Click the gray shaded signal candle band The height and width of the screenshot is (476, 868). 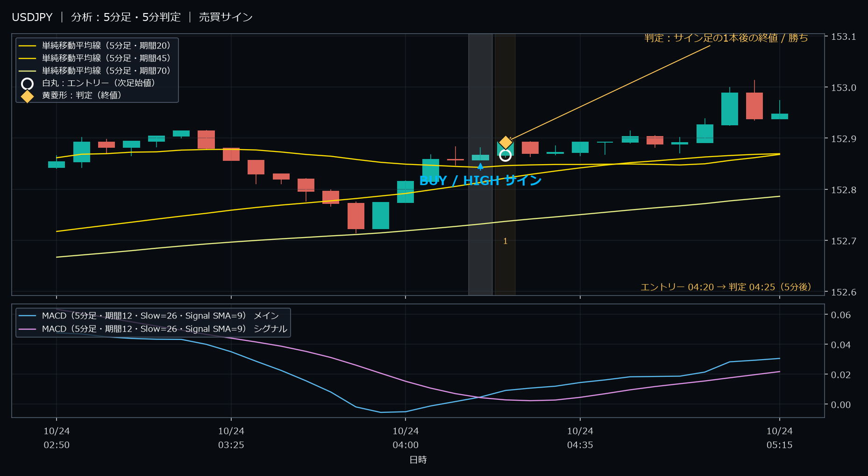coord(480,164)
